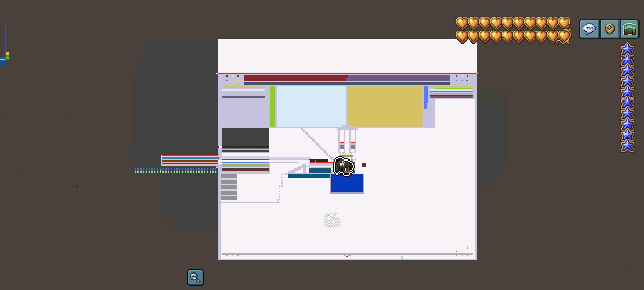Toggle the world map landscape button
The width and height of the screenshot is (644, 290).
[x=630, y=28]
